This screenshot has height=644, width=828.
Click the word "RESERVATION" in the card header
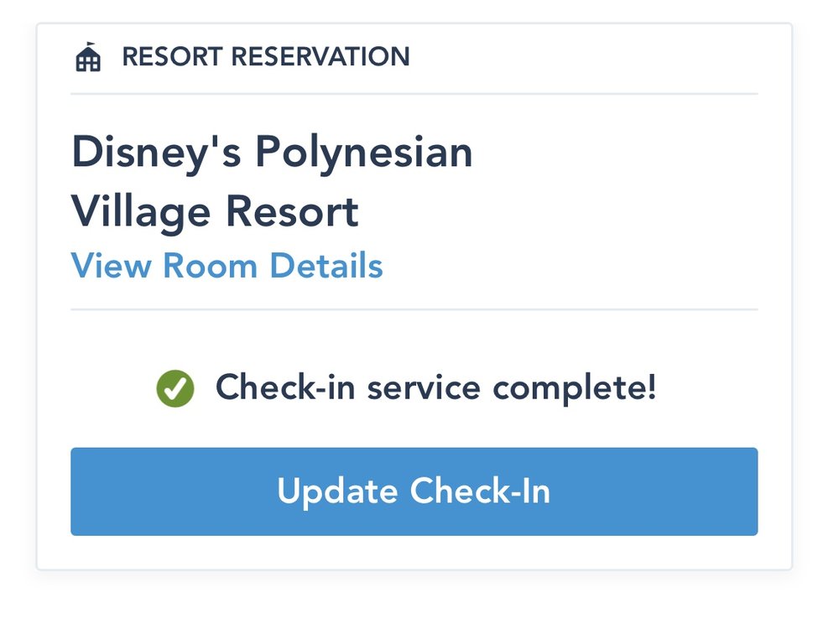(320, 57)
